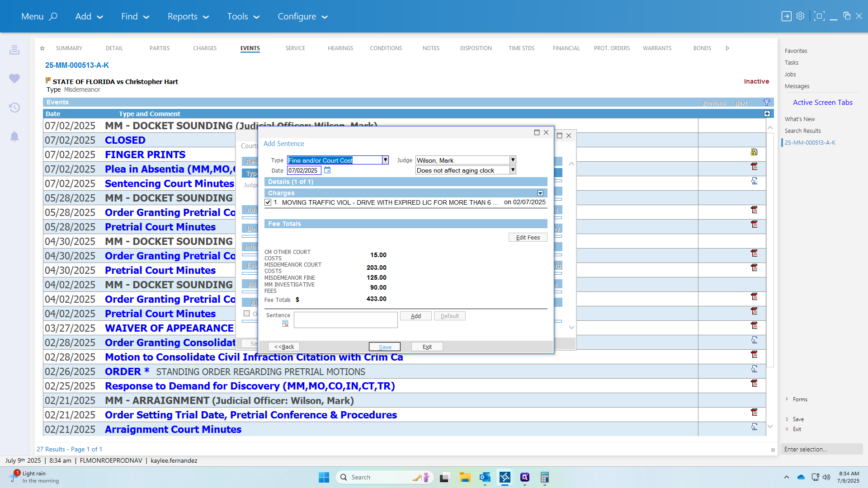Open the stacked-list icon in left sidebar
The height and width of the screenshot is (488, 868).
point(14,50)
